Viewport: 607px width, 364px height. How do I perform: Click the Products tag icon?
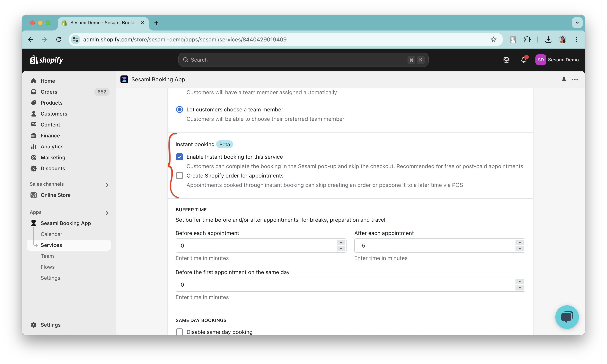pos(34,103)
